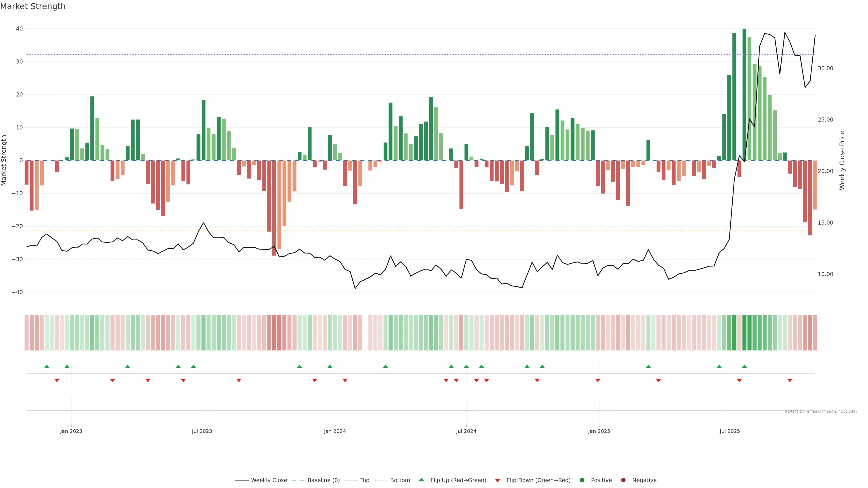Click last red flip-down triangle marker

[790, 380]
